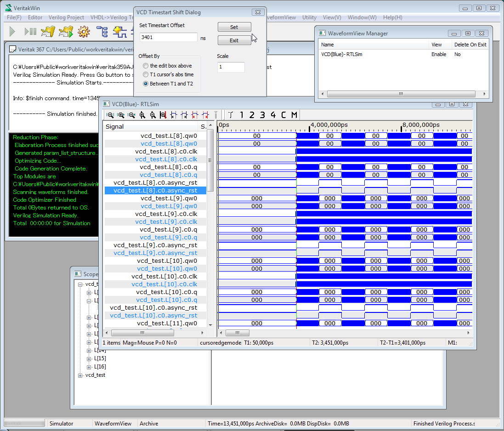Image resolution: width=504 pixels, height=431 pixels.
Task: Click the Scale input field
Action: point(231,67)
